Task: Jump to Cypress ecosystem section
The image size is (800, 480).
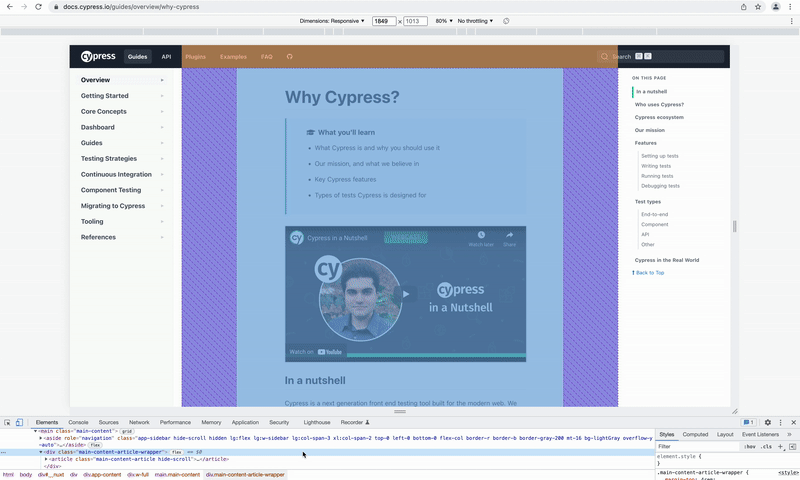Action: tap(659, 117)
